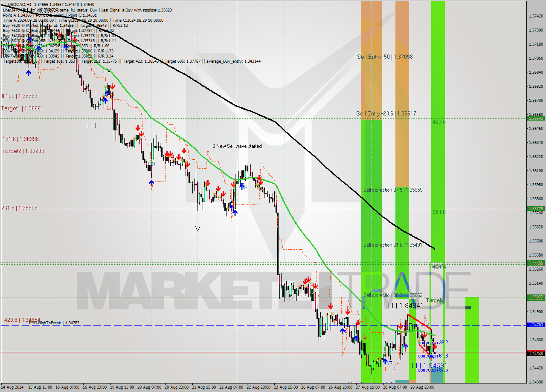
Task: Click the '14 Aug 2024' date on the time axis
Action: point(12,387)
